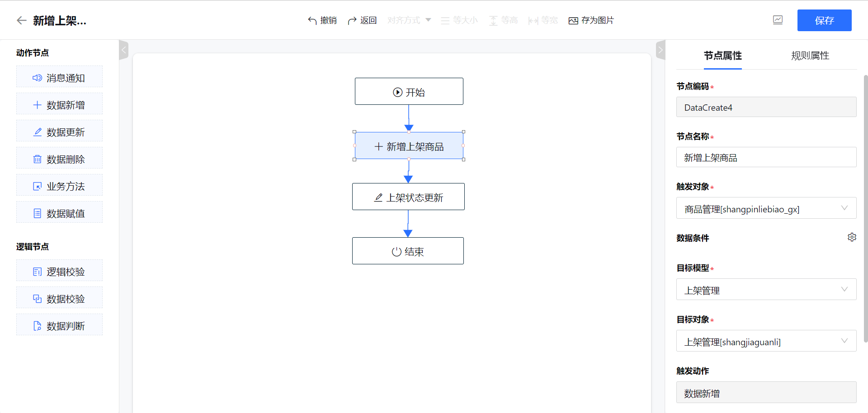Screen dimensions: 868x413
Task: Select the 数据赋值 action node
Action: tap(59, 212)
